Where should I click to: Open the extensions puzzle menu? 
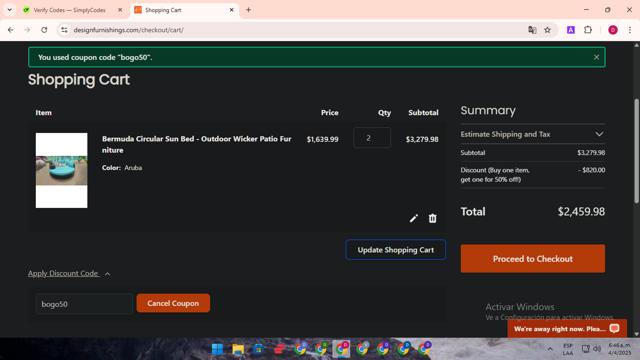[x=588, y=30]
